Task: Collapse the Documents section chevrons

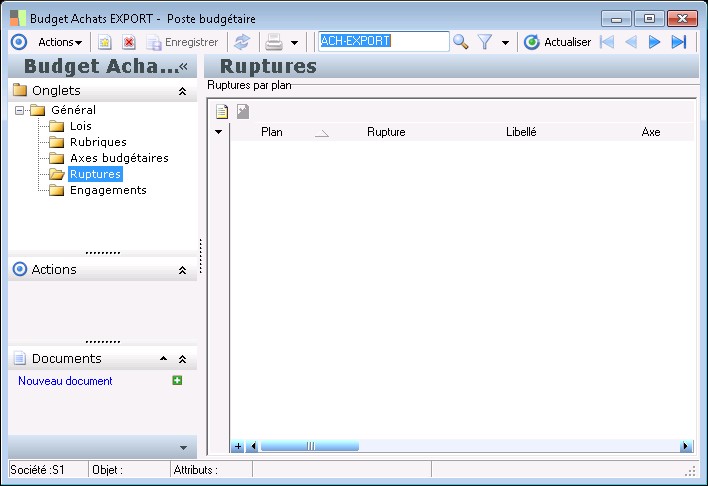Action: point(182,359)
